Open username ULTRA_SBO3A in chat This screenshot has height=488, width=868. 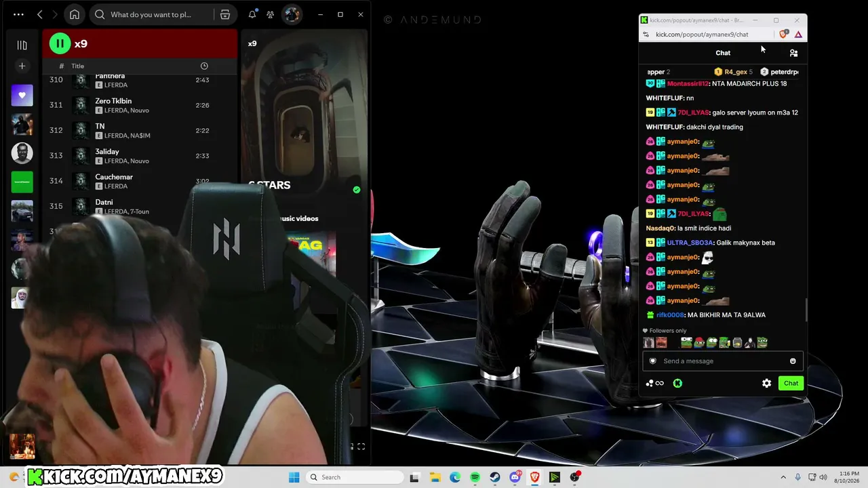690,243
